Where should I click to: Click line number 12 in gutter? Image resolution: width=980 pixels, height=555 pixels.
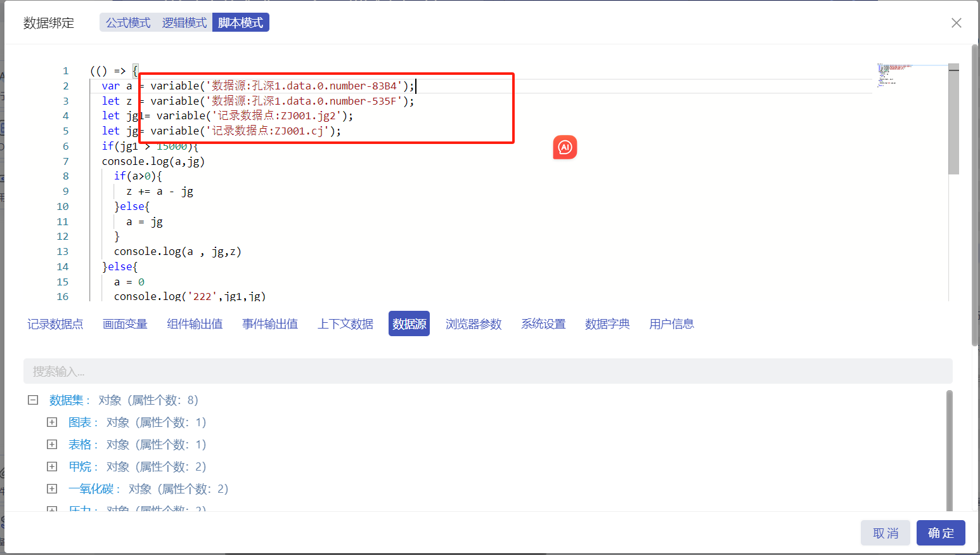pyautogui.click(x=62, y=237)
